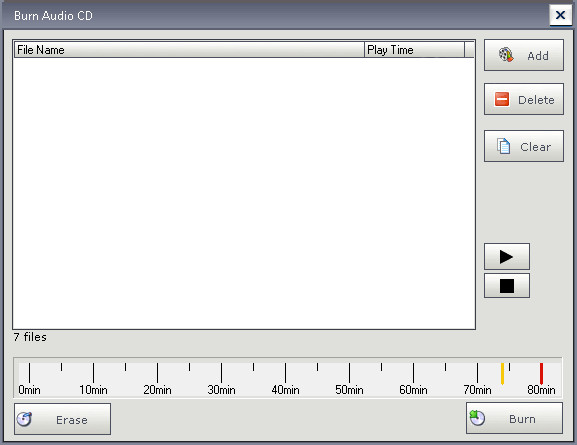Click the document pages icon on Clear
577x445 pixels.
(x=503, y=146)
